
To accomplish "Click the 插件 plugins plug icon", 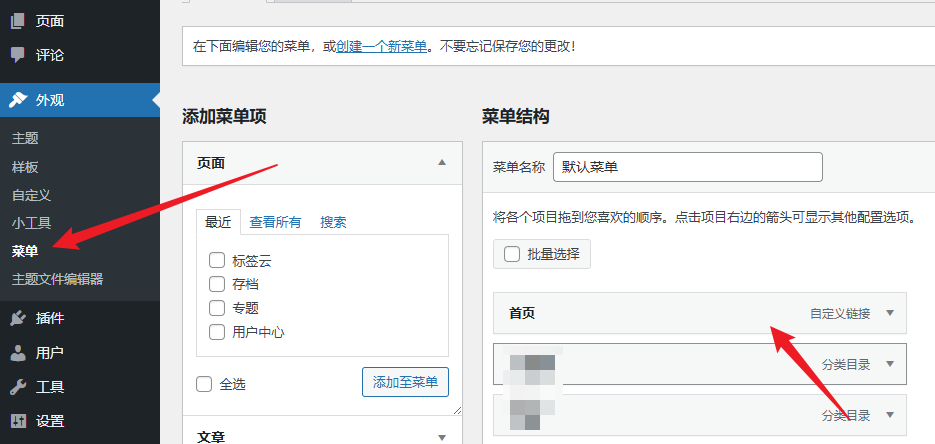I will [x=18, y=318].
